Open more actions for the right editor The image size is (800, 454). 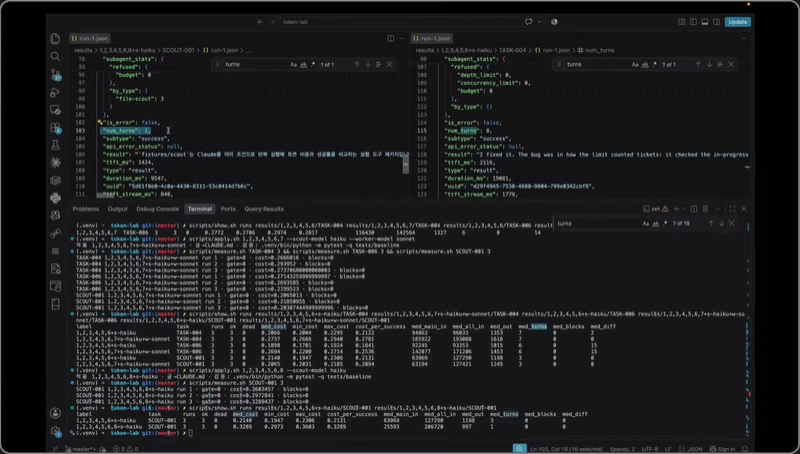click(x=744, y=38)
